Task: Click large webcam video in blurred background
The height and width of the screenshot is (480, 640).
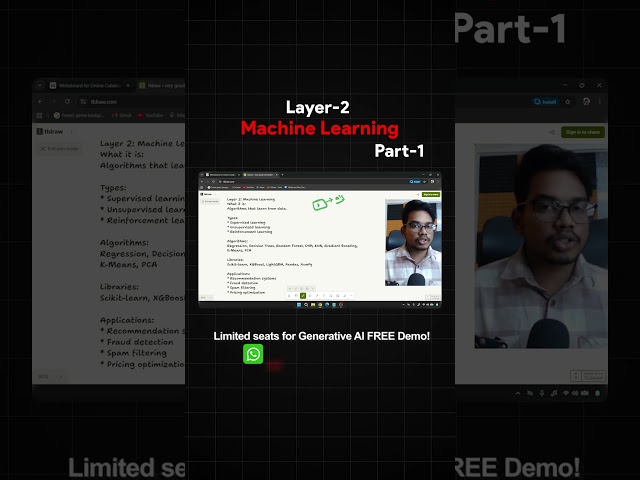Action: 541,246
